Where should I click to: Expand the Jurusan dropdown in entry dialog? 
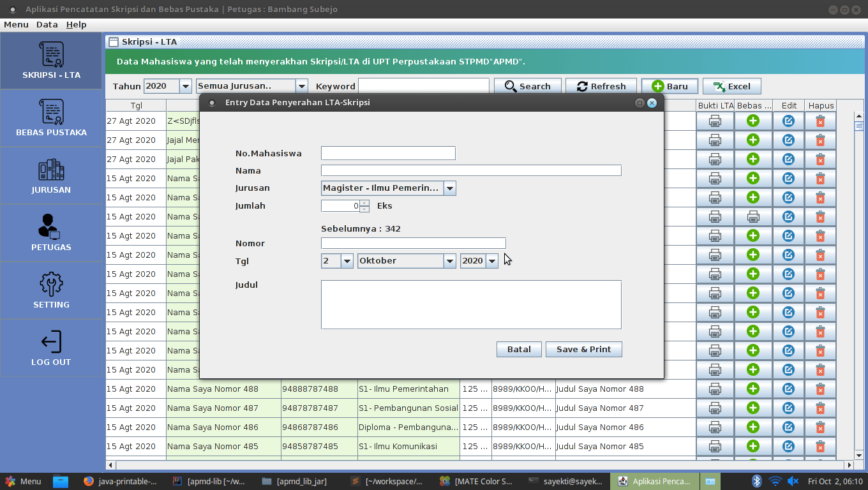[x=449, y=188]
